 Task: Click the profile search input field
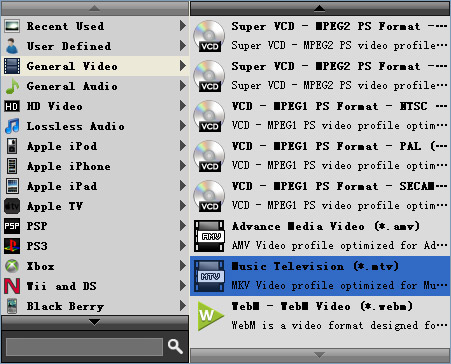pos(84,347)
